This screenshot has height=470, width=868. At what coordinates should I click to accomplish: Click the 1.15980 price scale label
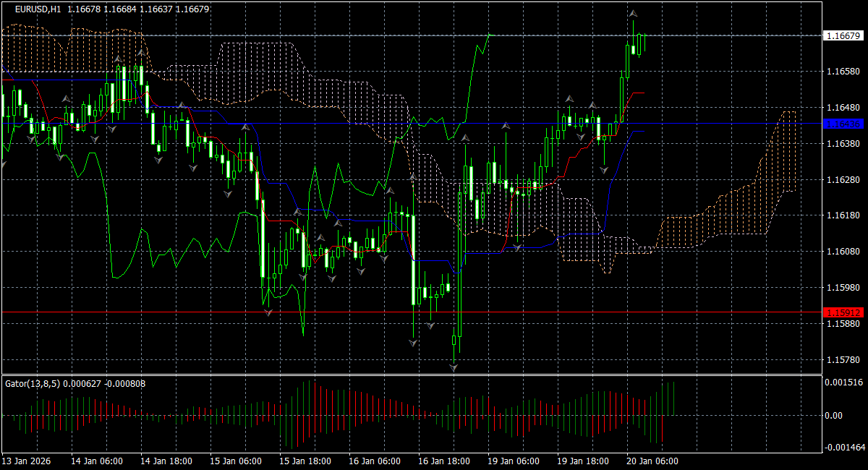(x=843, y=288)
